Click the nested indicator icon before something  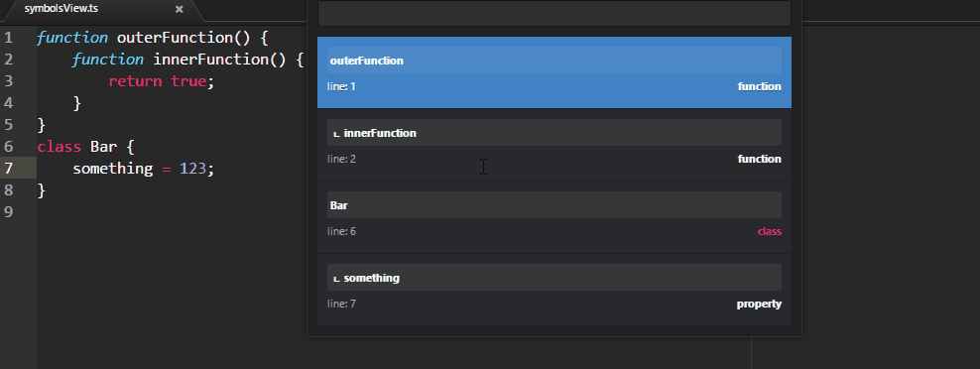pos(336,279)
